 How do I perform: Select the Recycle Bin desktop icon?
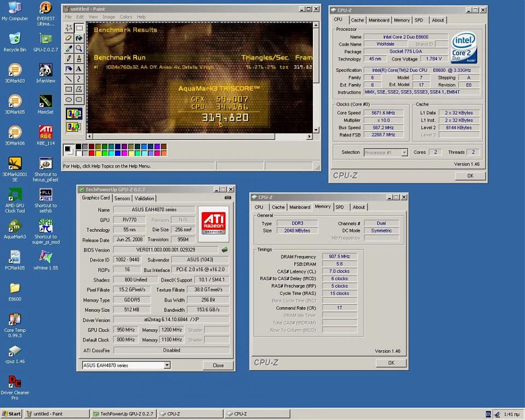pos(15,42)
